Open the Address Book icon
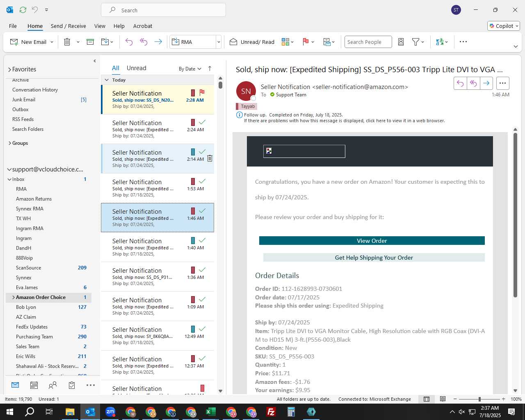The image size is (525, 420). (x=401, y=42)
